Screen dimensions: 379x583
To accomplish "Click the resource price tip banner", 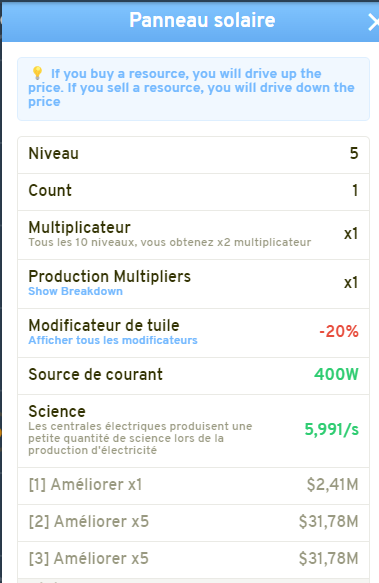I will pos(193,89).
